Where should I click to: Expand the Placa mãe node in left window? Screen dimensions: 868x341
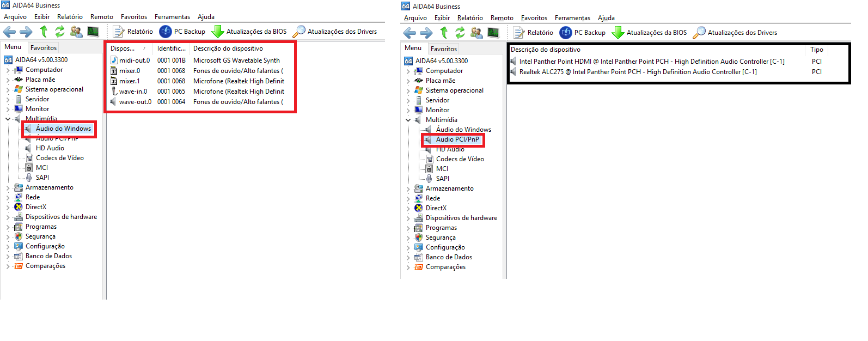tap(8, 80)
